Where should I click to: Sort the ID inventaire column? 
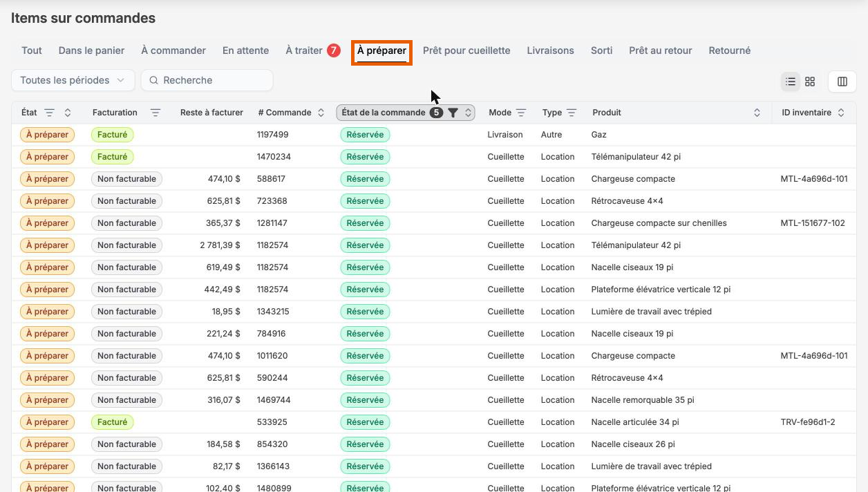[841, 113]
